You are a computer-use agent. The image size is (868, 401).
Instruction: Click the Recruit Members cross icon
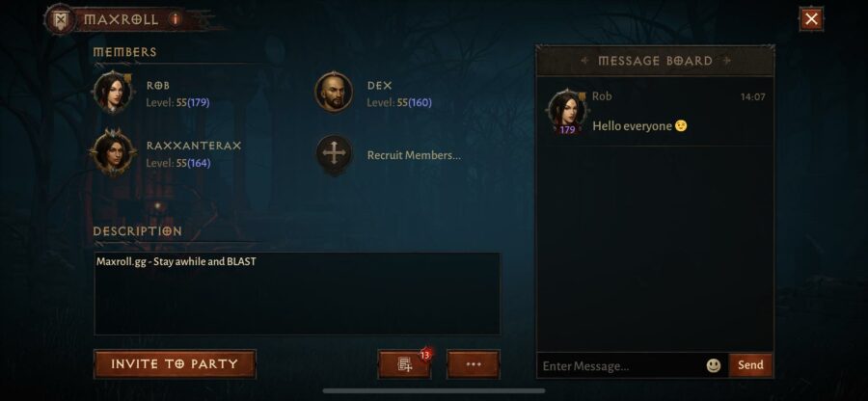(334, 154)
